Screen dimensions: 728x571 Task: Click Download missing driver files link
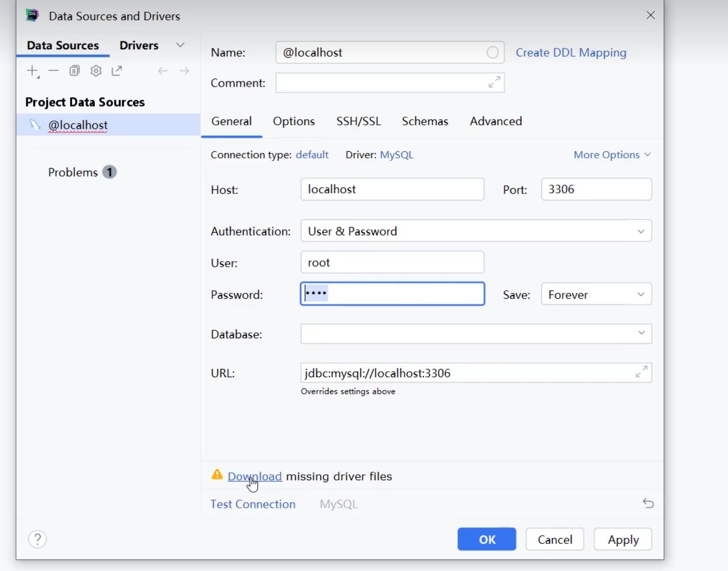click(255, 476)
